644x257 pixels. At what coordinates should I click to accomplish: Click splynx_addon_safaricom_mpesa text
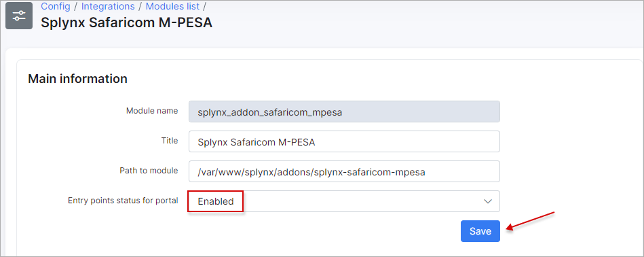(x=270, y=112)
